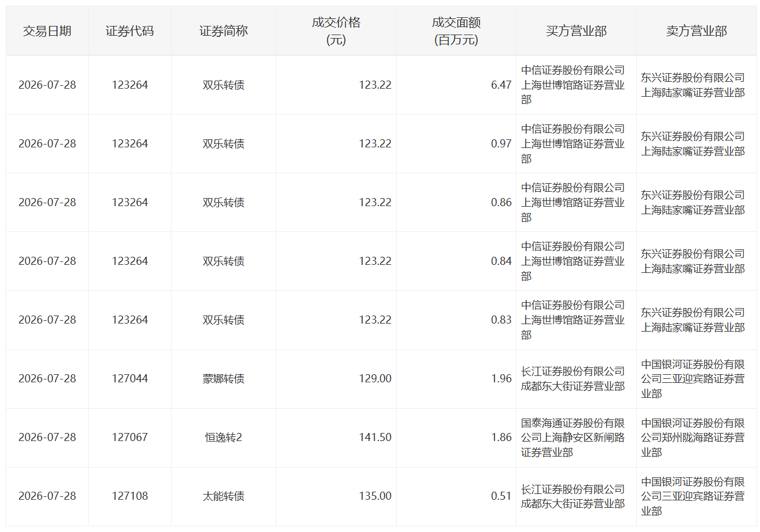This screenshot has width=760, height=532.
Task: Click the 证券代码 column header
Action: pos(130,31)
